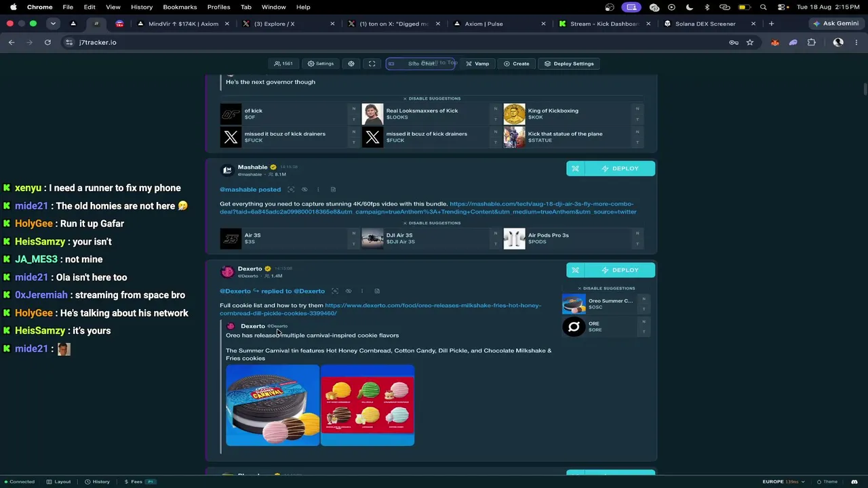Open the dexerto.com Oreo cookies link
Viewport: 868px width, 488px height.
(x=380, y=310)
